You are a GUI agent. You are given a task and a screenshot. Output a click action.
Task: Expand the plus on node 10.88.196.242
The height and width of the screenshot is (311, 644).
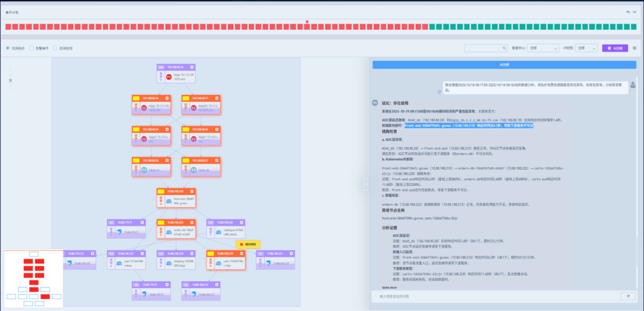pyautogui.click(x=241, y=222)
